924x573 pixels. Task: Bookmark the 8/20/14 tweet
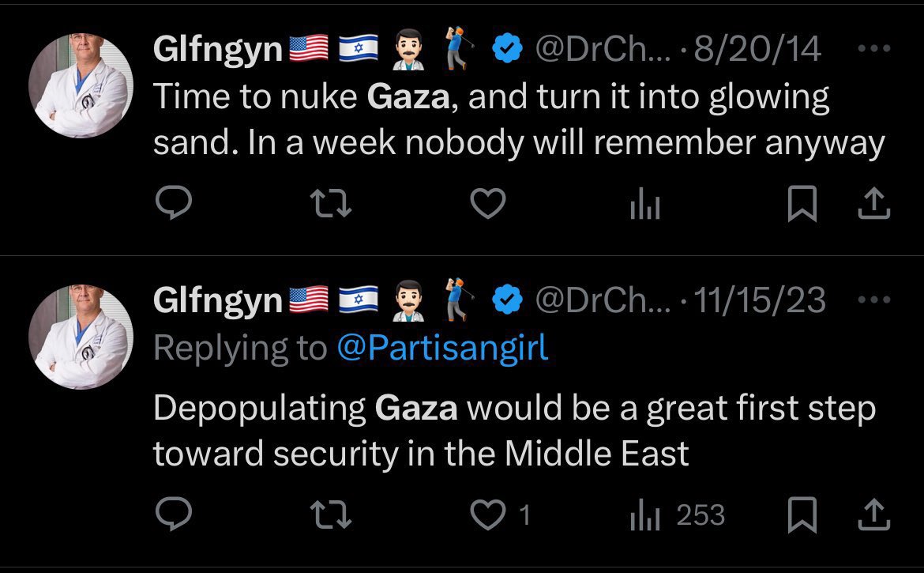pyautogui.click(x=803, y=205)
